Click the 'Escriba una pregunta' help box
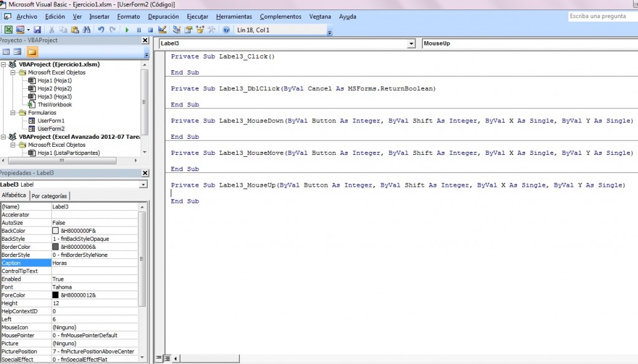638x364 pixels. click(602, 16)
